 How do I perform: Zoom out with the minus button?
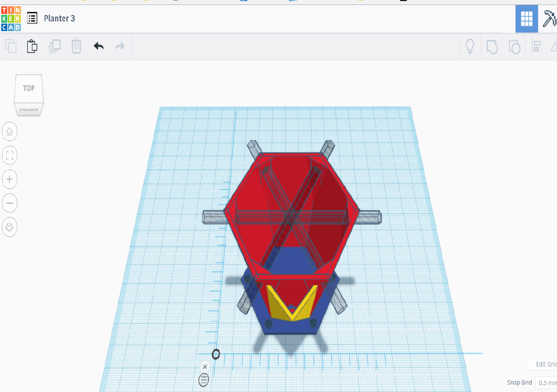click(10, 203)
